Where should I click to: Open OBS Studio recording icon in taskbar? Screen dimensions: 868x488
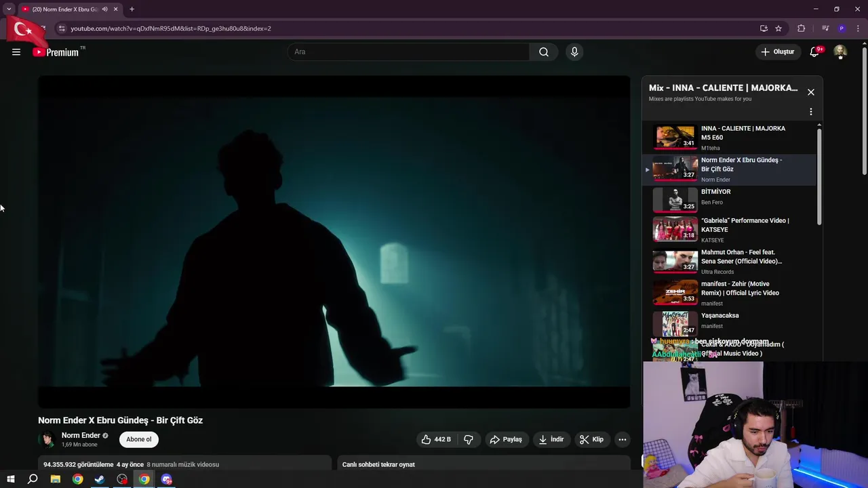click(122, 479)
